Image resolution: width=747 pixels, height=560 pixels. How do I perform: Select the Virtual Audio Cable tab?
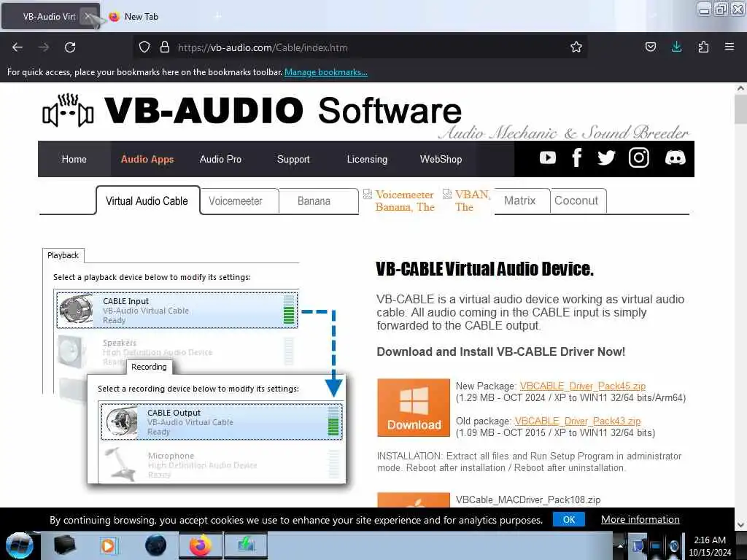(x=147, y=201)
